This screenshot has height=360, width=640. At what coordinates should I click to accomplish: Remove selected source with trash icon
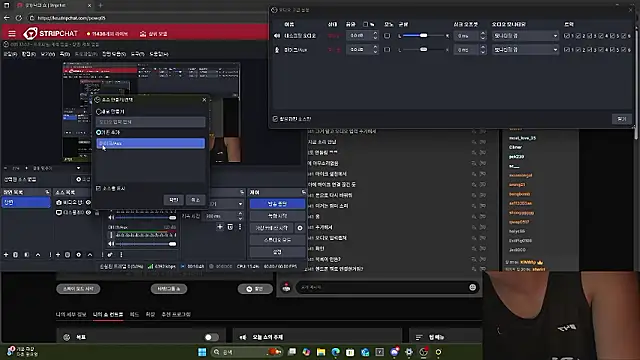pyautogui.click(x=68, y=255)
